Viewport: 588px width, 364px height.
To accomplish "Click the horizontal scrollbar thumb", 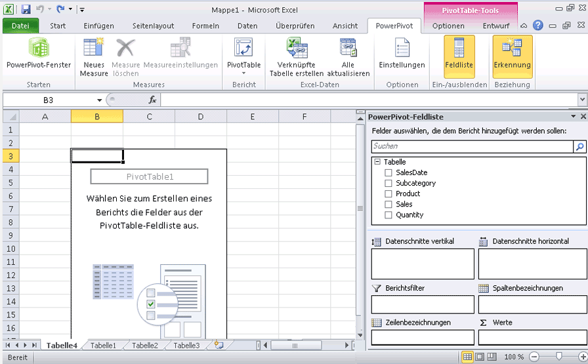I will (x=295, y=345).
